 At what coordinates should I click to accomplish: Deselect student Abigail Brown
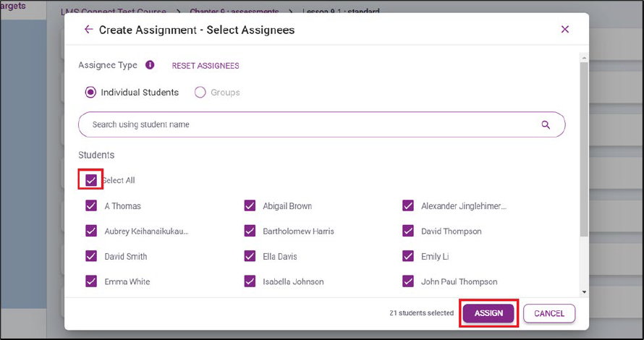[x=250, y=206]
